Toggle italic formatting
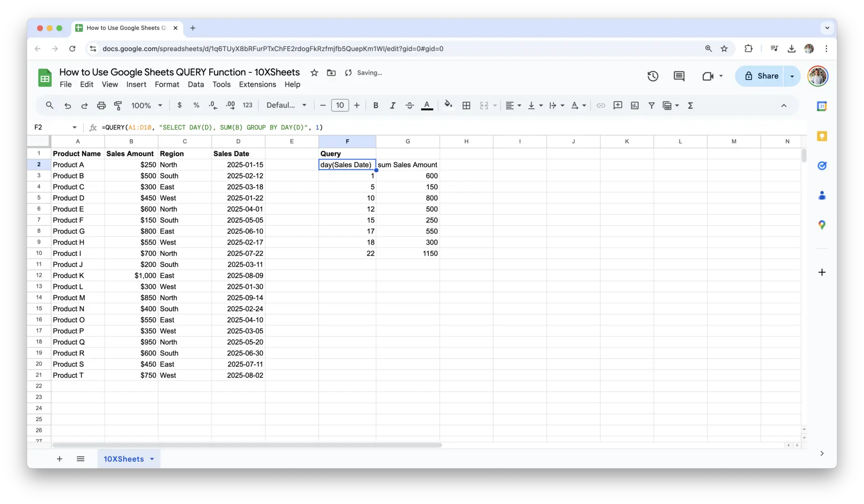The height and width of the screenshot is (504, 864). click(x=392, y=105)
